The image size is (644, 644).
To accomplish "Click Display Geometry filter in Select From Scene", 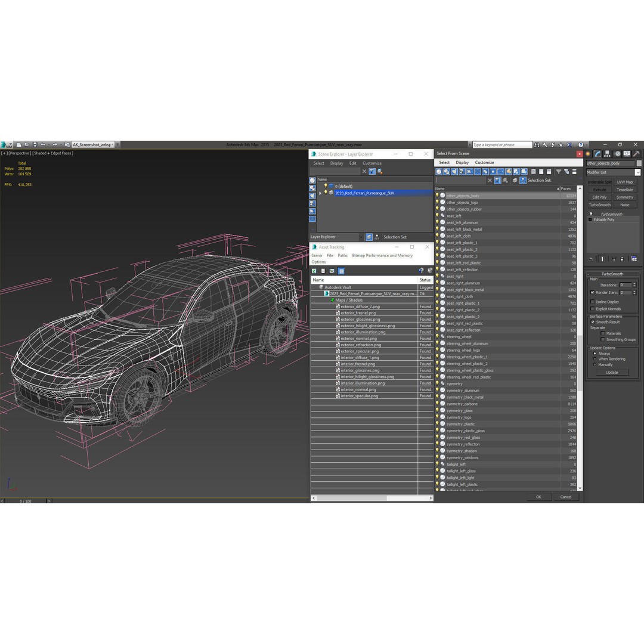I will click(439, 172).
